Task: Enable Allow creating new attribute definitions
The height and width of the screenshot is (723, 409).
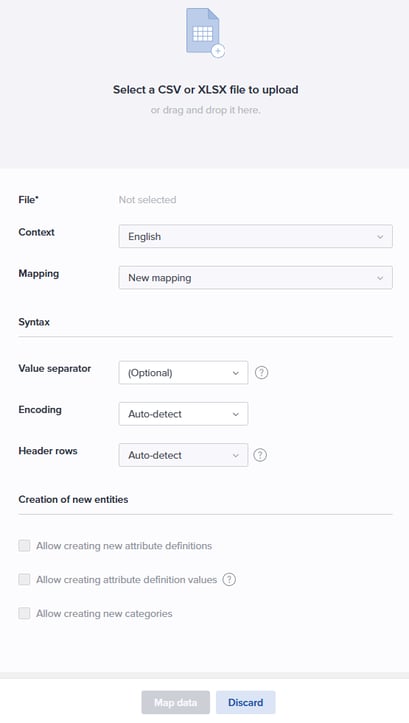Action: click(x=24, y=546)
